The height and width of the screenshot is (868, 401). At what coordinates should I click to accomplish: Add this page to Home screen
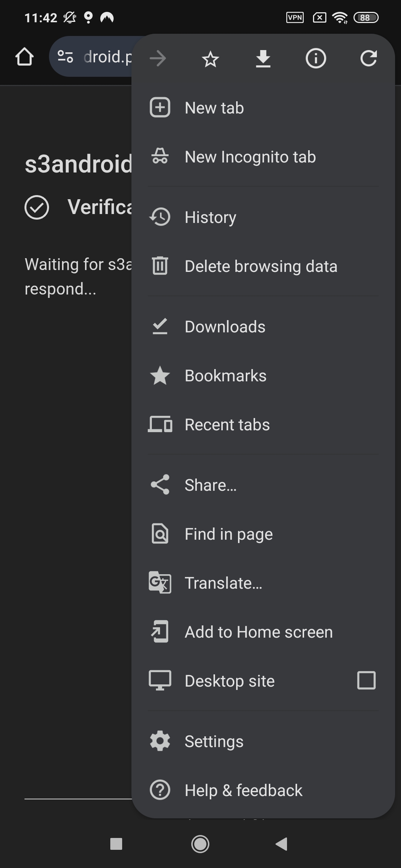click(x=258, y=632)
